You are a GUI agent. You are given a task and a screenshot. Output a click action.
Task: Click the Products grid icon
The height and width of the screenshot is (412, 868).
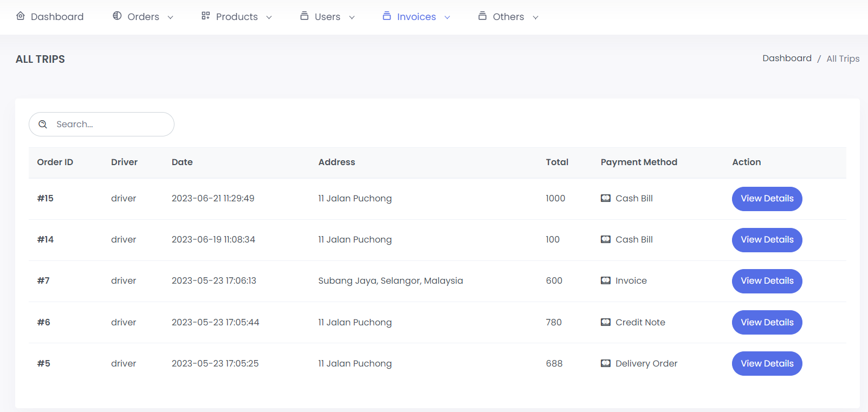coord(205,16)
